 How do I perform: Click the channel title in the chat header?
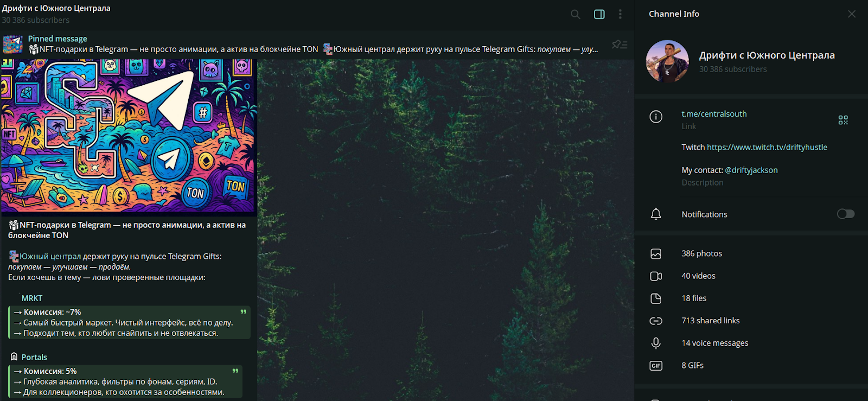click(x=56, y=8)
